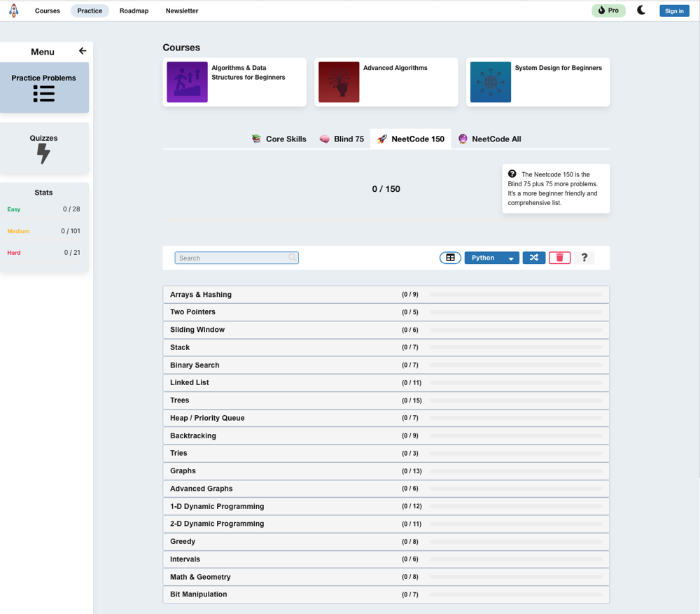Screen dimensions: 700x614
Task: Collapse the Menu with back arrow
Action: [83, 51]
